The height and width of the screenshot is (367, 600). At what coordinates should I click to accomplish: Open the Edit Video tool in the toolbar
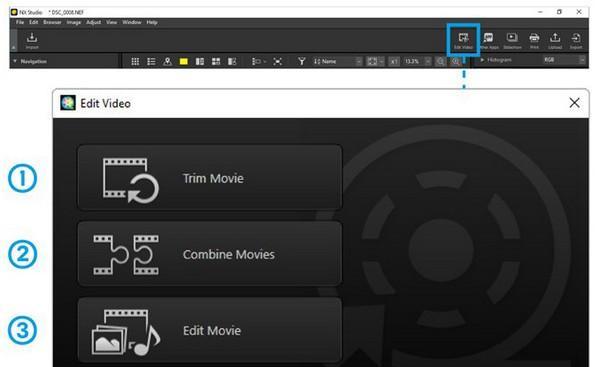pos(463,41)
